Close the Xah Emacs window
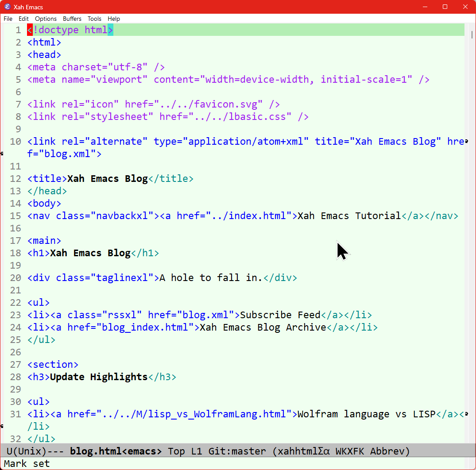This screenshot has height=470, width=476. (465, 7)
